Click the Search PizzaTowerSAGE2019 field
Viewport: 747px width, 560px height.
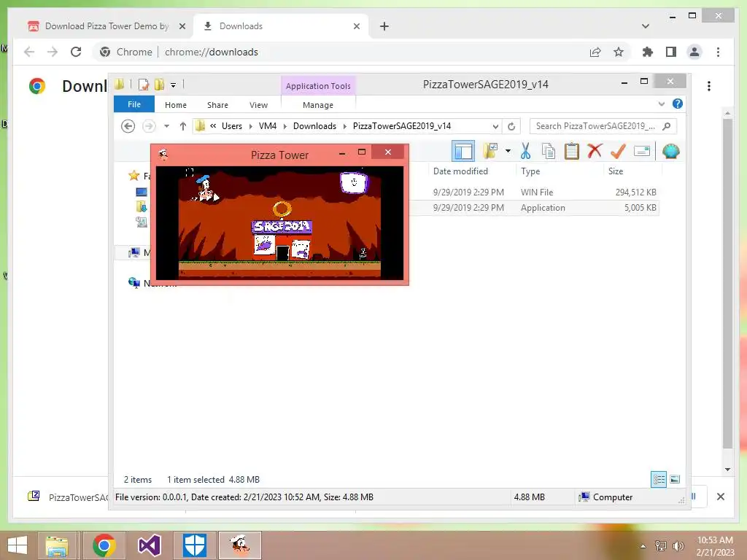click(x=603, y=126)
